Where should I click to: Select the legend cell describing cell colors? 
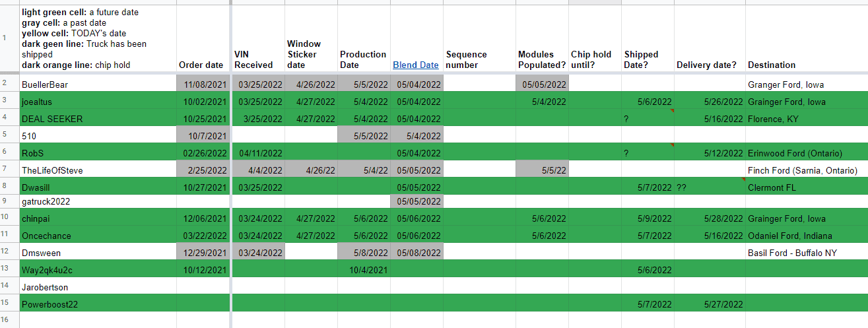click(x=98, y=38)
